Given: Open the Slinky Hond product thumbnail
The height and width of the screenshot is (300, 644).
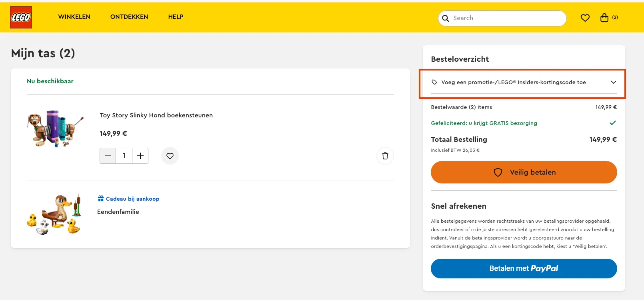Looking at the screenshot, I should coord(55,129).
